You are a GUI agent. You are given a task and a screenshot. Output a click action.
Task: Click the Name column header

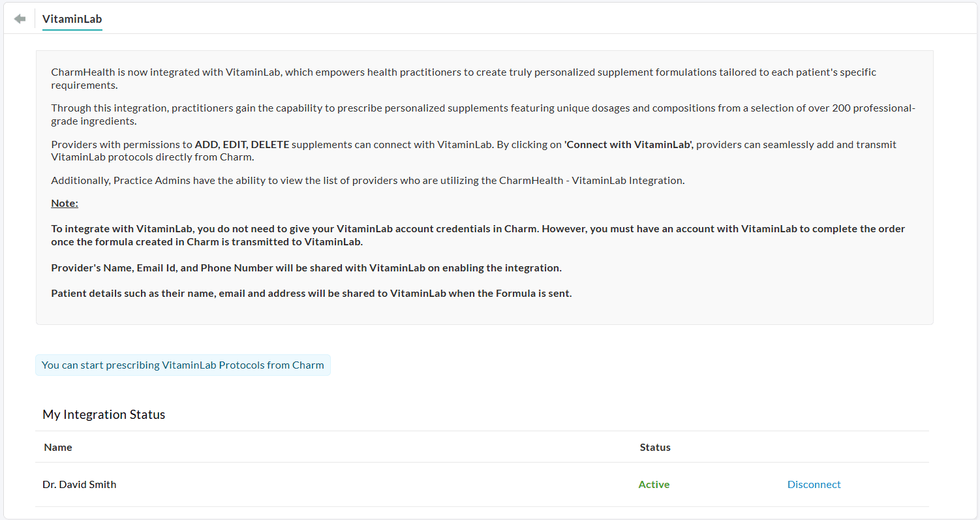(58, 447)
